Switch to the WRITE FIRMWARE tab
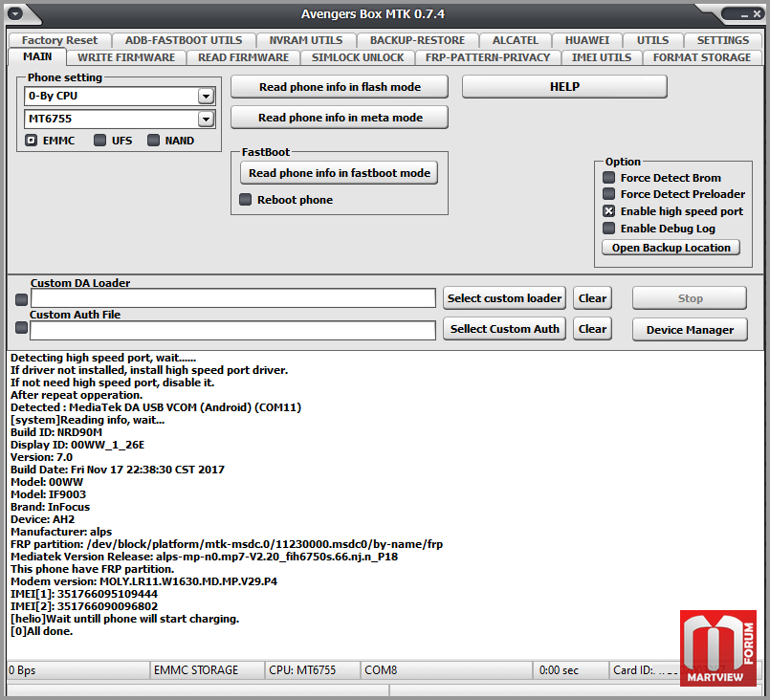 [126, 57]
